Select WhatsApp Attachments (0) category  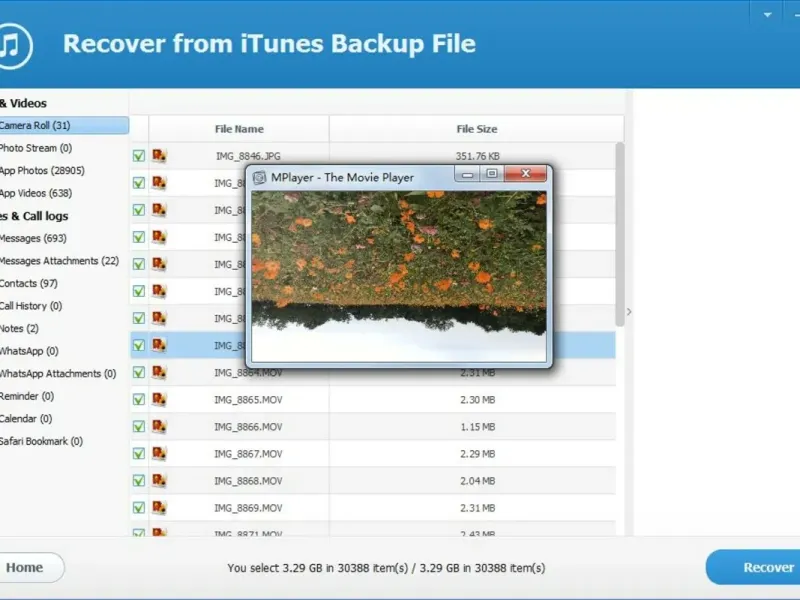pyautogui.click(x=58, y=373)
